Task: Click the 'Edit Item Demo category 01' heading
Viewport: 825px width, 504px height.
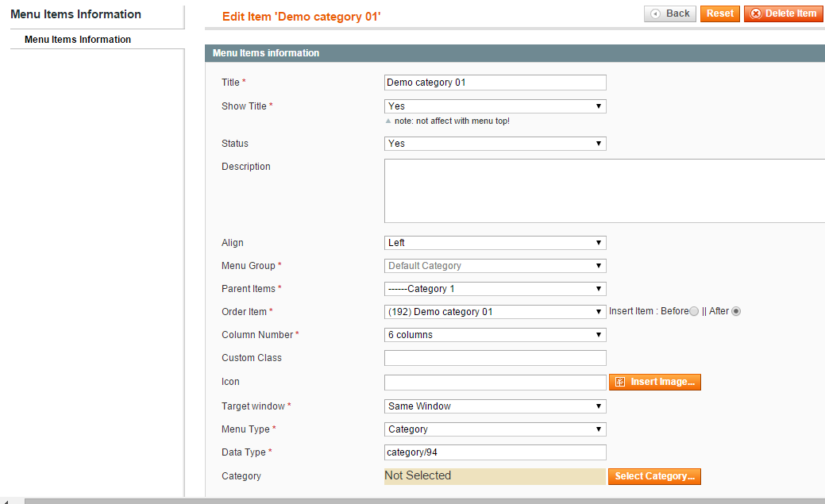Action: click(301, 17)
